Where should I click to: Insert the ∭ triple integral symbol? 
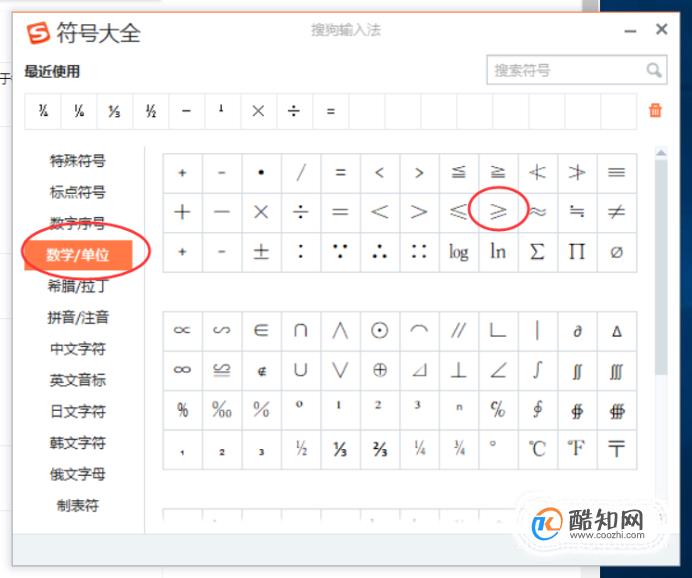pos(617,370)
